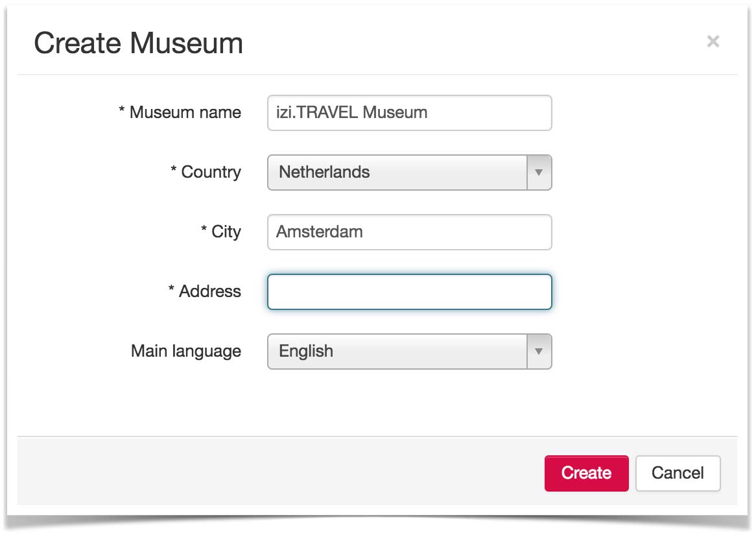The width and height of the screenshot is (756, 537).
Task: Click the Museum name label
Action: pyautogui.click(x=185, y=112)
